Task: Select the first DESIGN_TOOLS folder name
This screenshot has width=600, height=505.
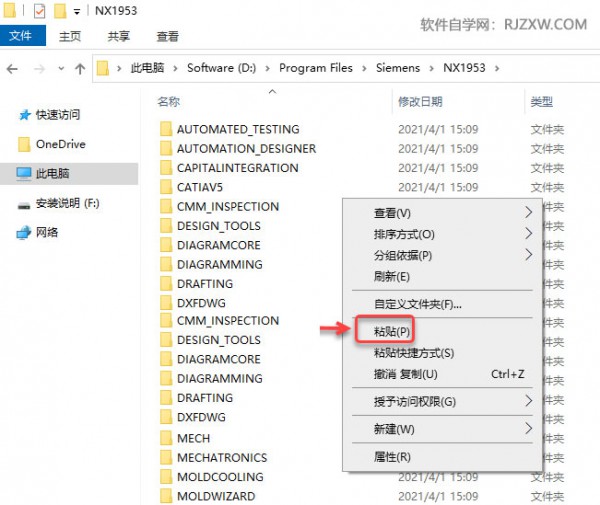Action: coord(219,226)
